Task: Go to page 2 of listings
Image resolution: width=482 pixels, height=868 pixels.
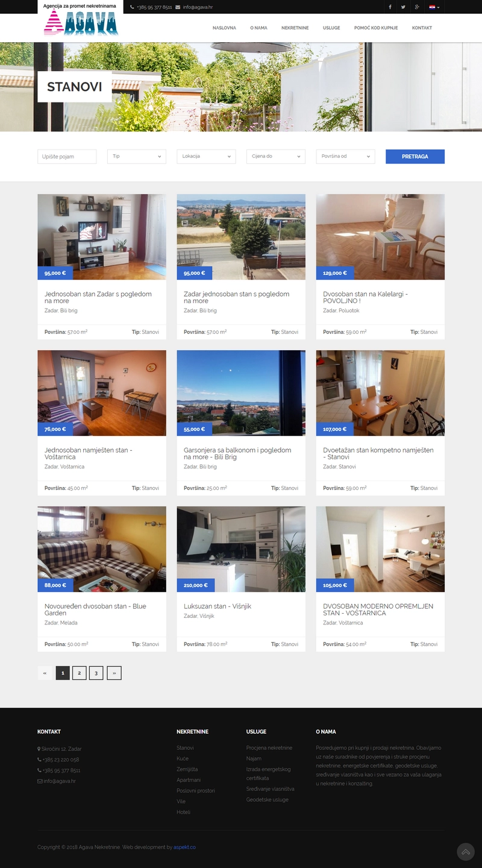Action: [x=80, y=673]
